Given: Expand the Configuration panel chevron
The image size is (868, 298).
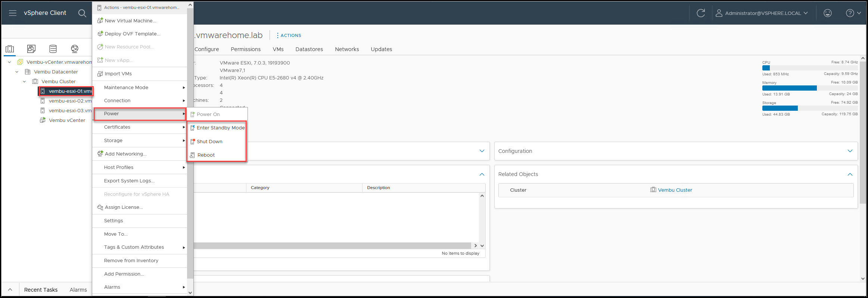Looking at the screenshot, I should pos(850,151).
